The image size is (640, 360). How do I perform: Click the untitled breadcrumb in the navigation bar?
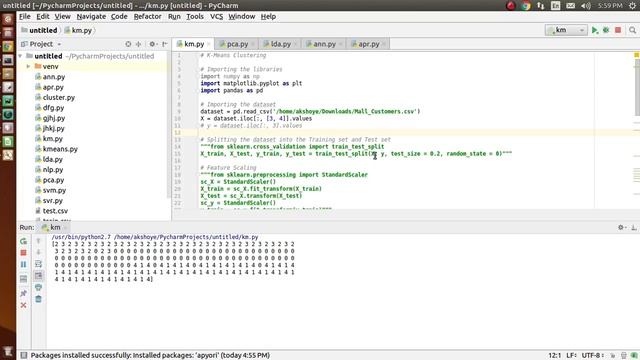pos(39,30)
